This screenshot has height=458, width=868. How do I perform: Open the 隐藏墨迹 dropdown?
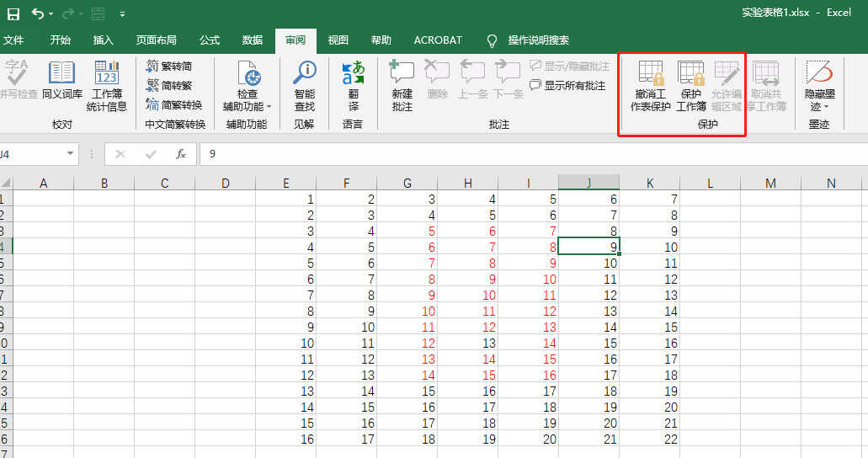[819, 86]
